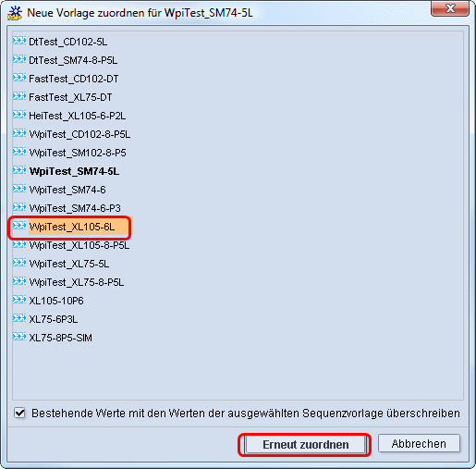
Task: Click the Erneut zuordnen button
Action: tap(305, 444)
